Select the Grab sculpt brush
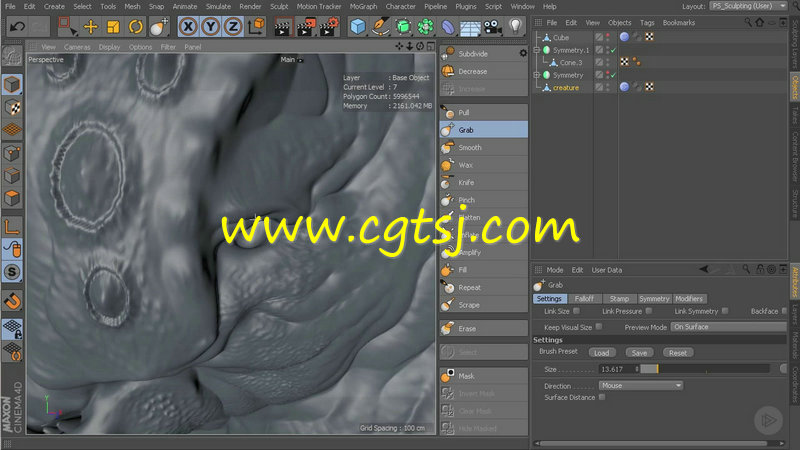Screen dimensions: 800x450 tap(484, 130)
